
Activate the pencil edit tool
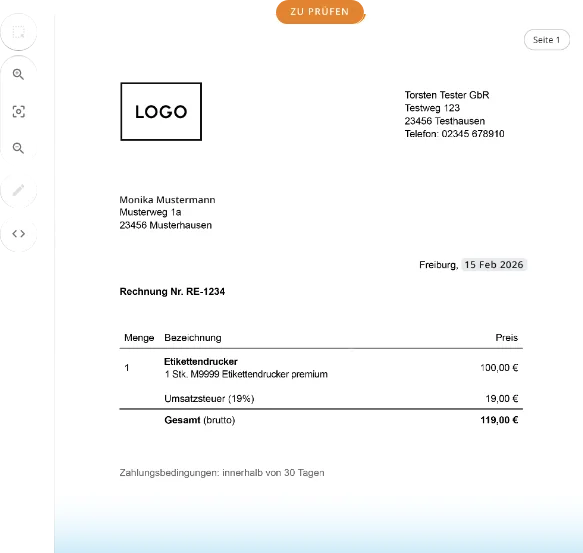pos(19,190)
